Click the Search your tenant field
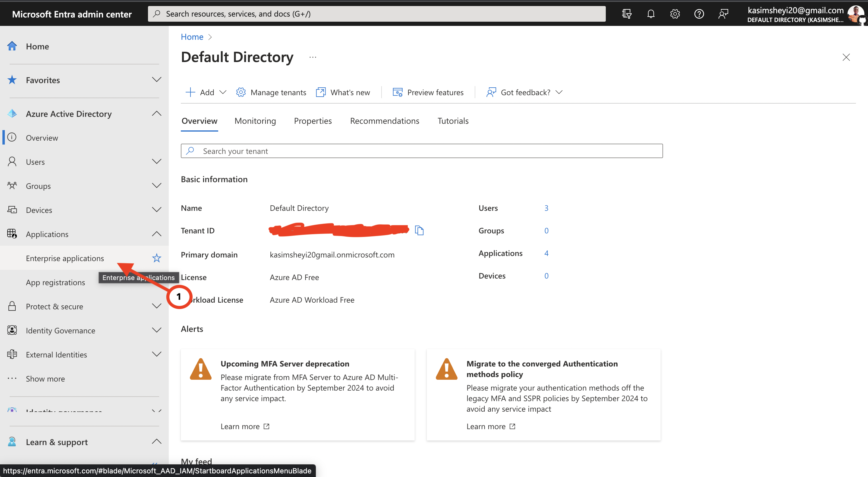Viewport: 868px width, 477px height. (421, 151)
